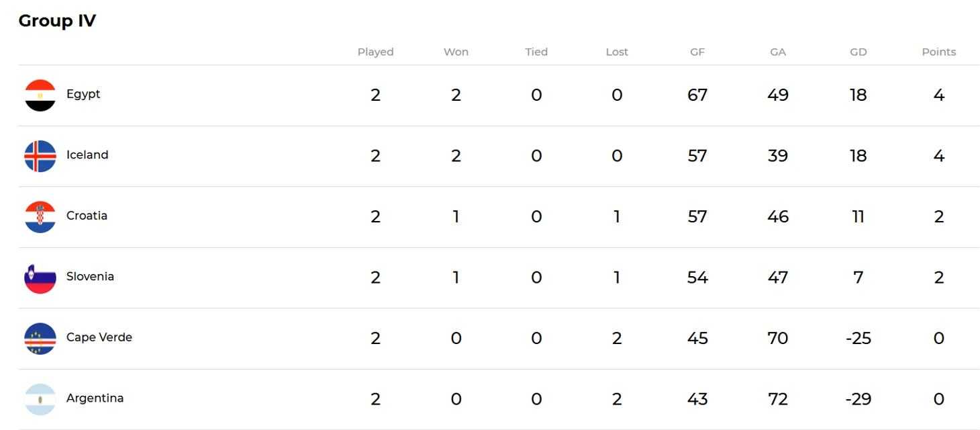This screenshot has width=980, height=430.
Task: Click the Cape Verde flag icon
Action: click(40, 339)
